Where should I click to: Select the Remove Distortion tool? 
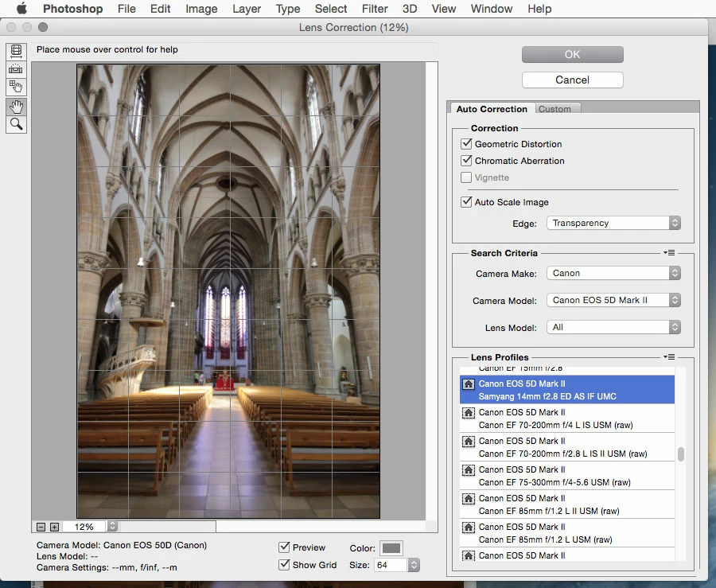click(16, 51)
